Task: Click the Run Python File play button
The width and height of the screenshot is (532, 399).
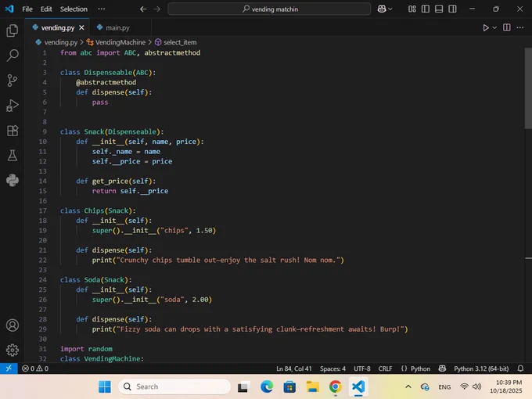Action: (x=485, y=27)
